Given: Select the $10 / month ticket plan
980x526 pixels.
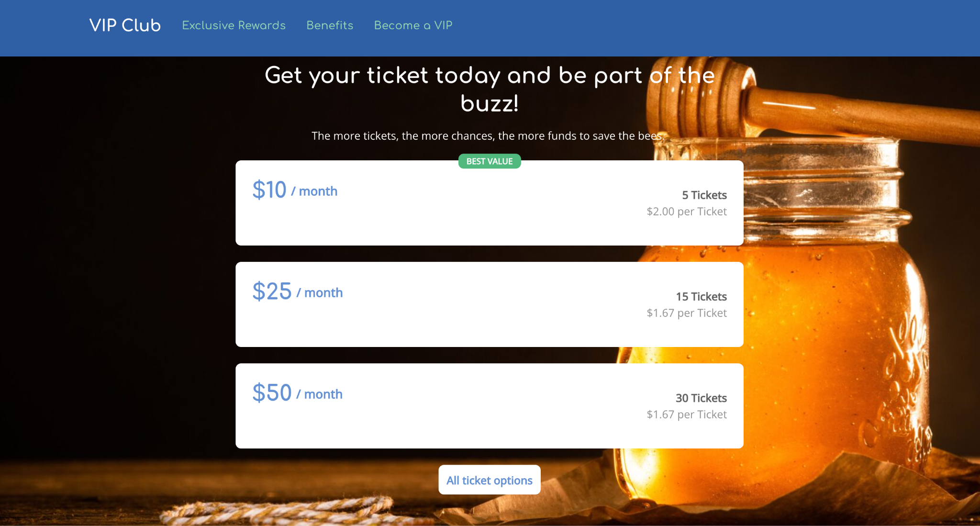Looking at the screenshot, I should point(489,203).
